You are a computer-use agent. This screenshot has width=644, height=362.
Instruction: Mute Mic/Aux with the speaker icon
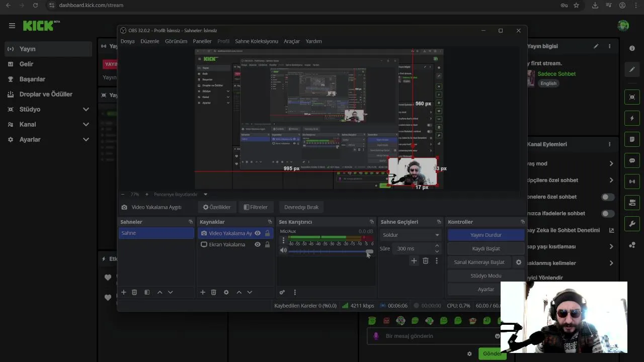click(283, 250)
